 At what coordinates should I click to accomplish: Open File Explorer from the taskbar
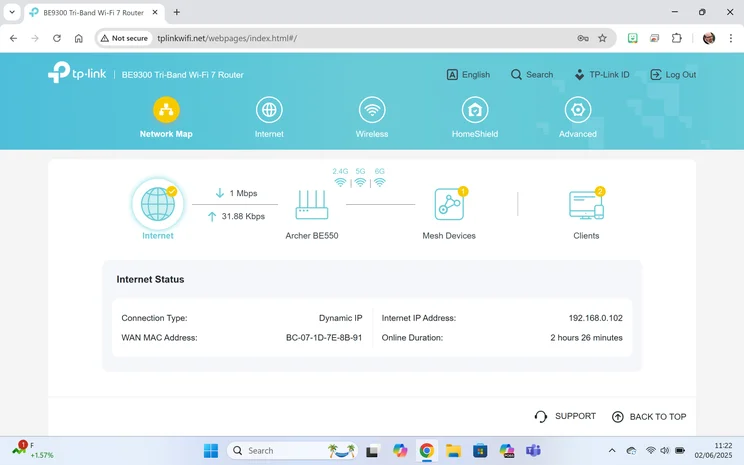pos(453,451)
